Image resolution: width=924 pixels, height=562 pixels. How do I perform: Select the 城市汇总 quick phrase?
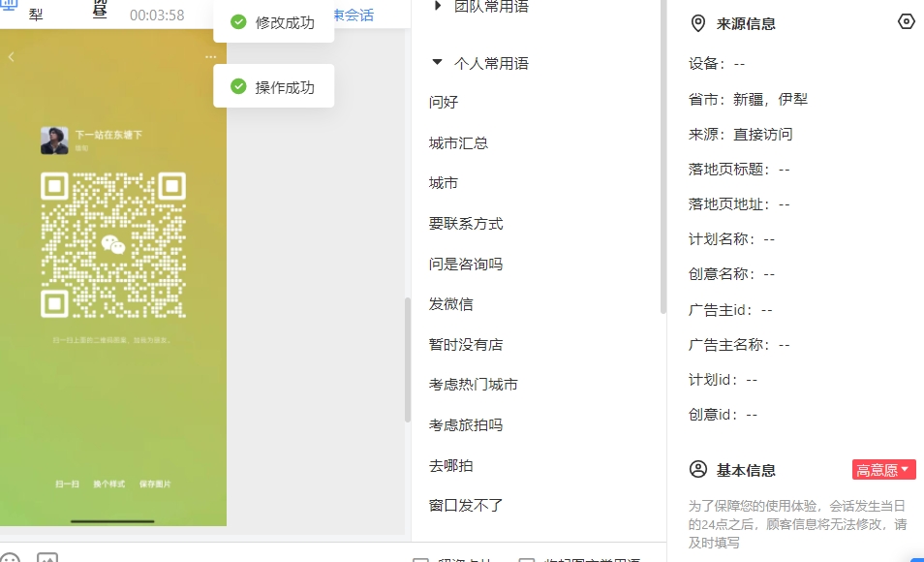[x=458, y=142]
